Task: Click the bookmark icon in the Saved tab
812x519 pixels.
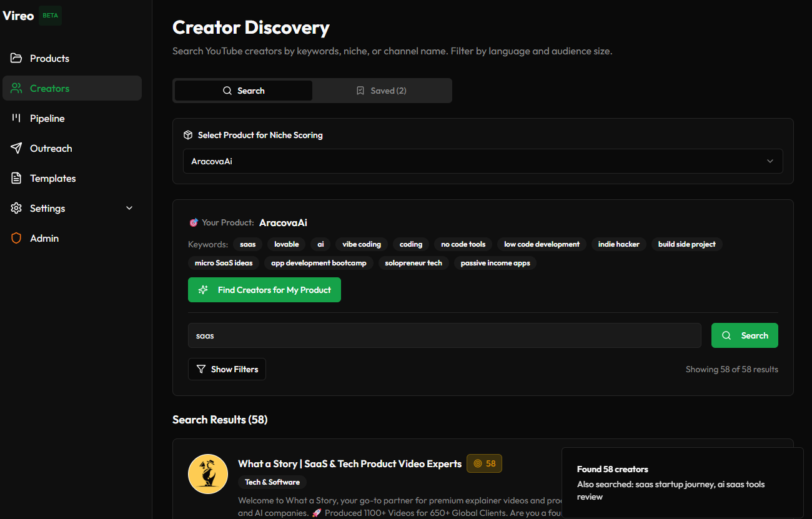Action: point(360,91)
